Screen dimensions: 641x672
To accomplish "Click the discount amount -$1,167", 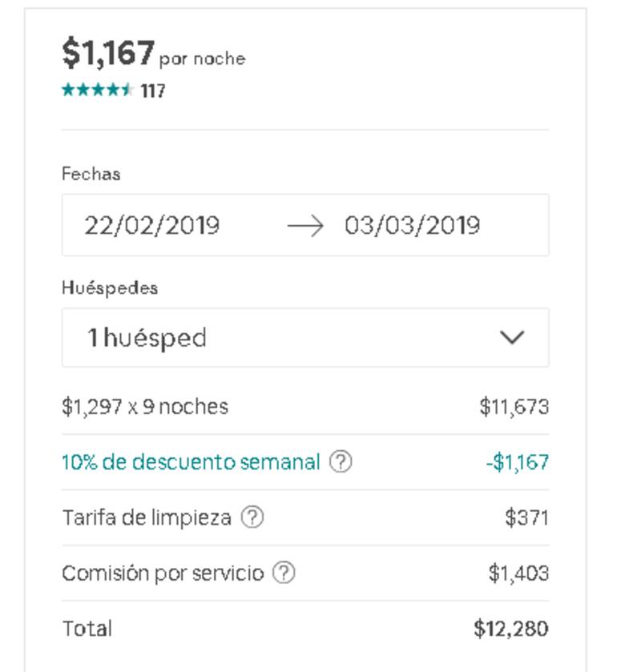I will pos(517,462).
